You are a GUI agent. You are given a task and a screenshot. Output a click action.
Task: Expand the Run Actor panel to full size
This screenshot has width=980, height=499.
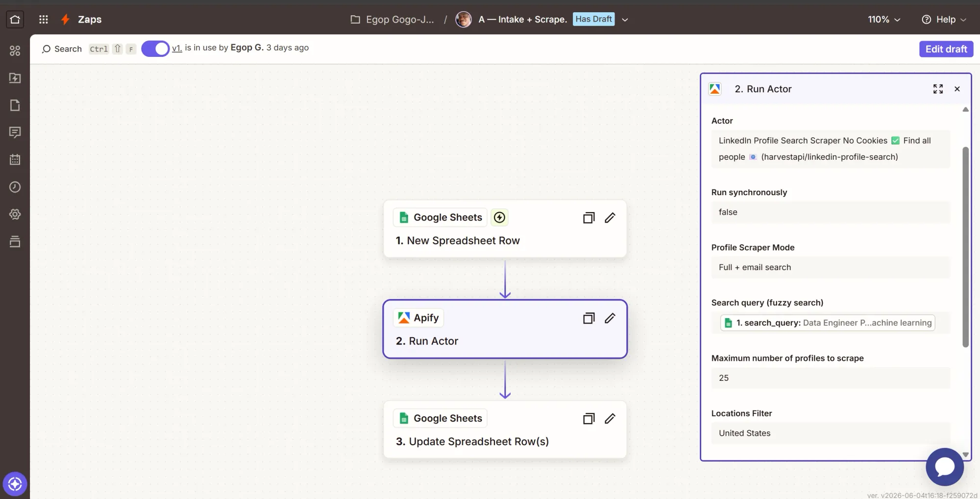click(938, 89)
